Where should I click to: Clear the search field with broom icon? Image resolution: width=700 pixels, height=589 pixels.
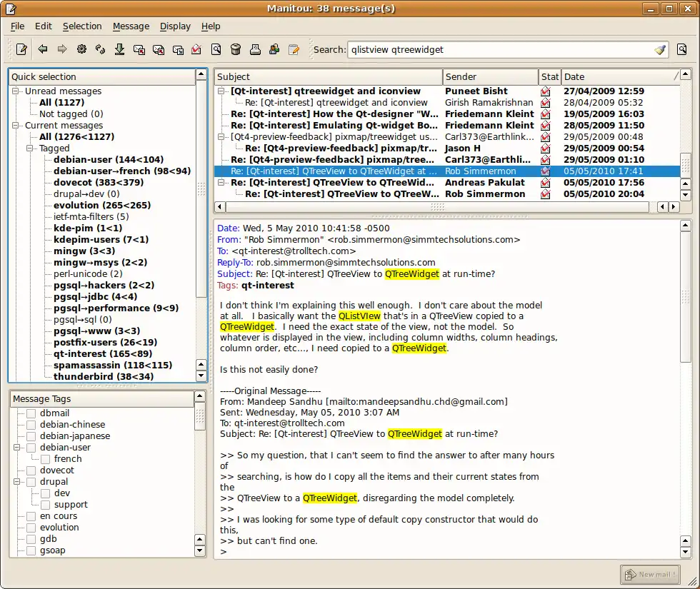pyautogui.click(x=660, y=50)
